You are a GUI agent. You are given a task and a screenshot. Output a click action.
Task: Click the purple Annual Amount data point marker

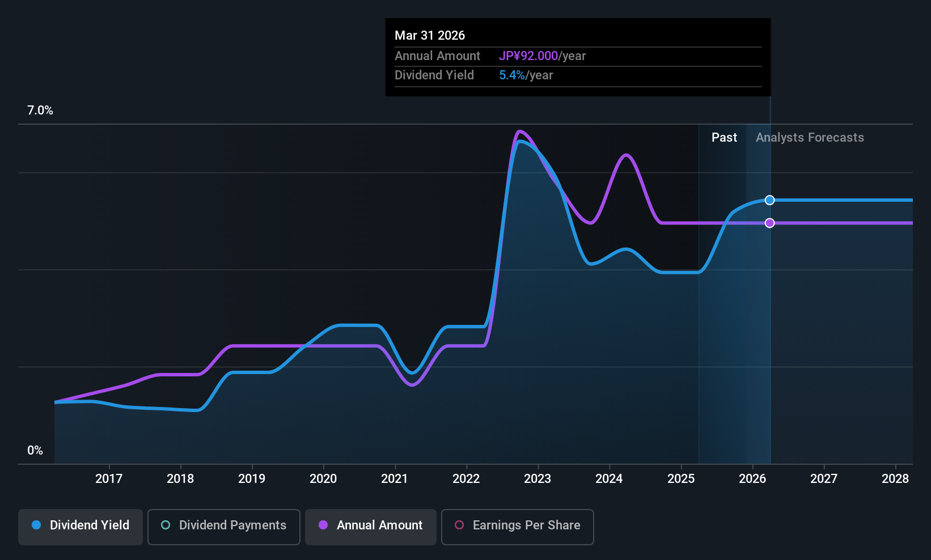(x=769, y=223)
